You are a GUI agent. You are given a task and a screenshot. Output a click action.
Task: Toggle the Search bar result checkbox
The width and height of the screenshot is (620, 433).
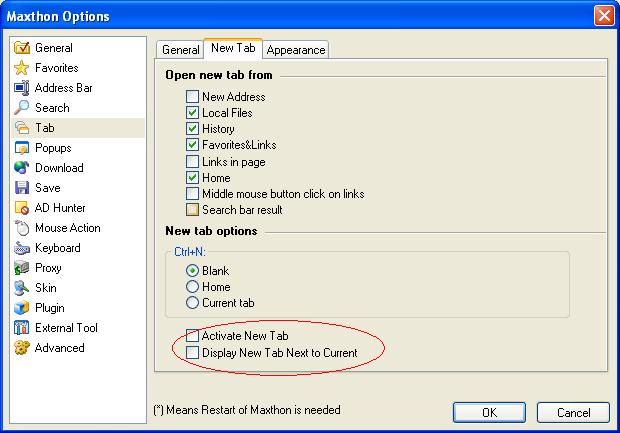tap(192, 210)
